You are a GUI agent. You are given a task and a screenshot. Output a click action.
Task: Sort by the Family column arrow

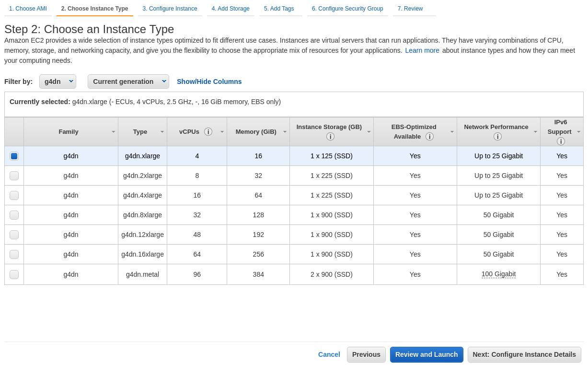[x=114, y=131]
